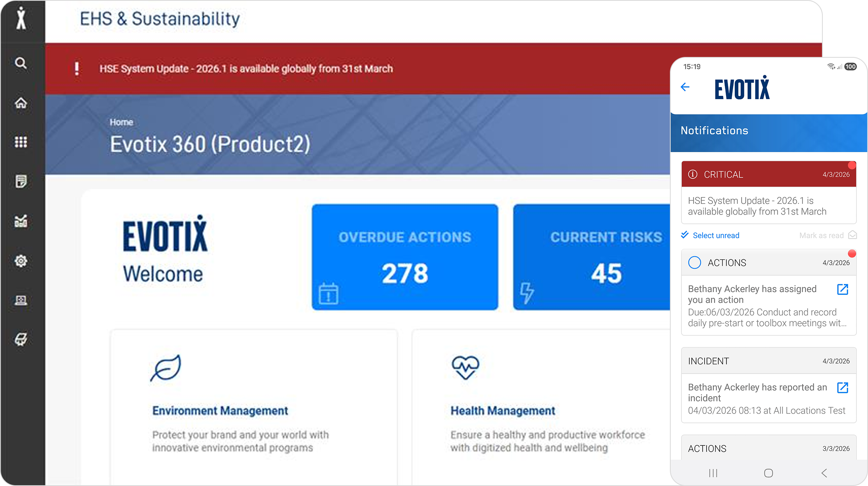This screenshot has width=868, height=486.
Task: Open the apps grid menu icon
Action: [x=21, y=142]
